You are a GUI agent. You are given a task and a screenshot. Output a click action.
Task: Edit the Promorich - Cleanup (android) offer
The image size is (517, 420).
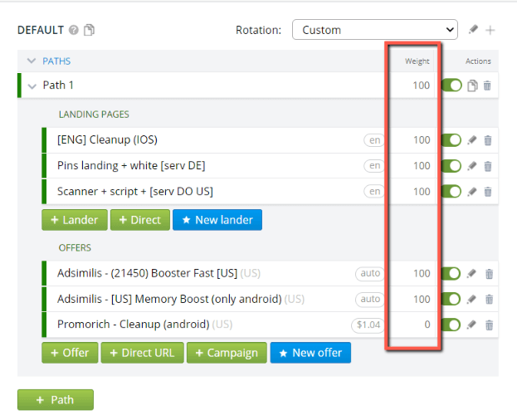pyautogui.click(x=472, y=325)
